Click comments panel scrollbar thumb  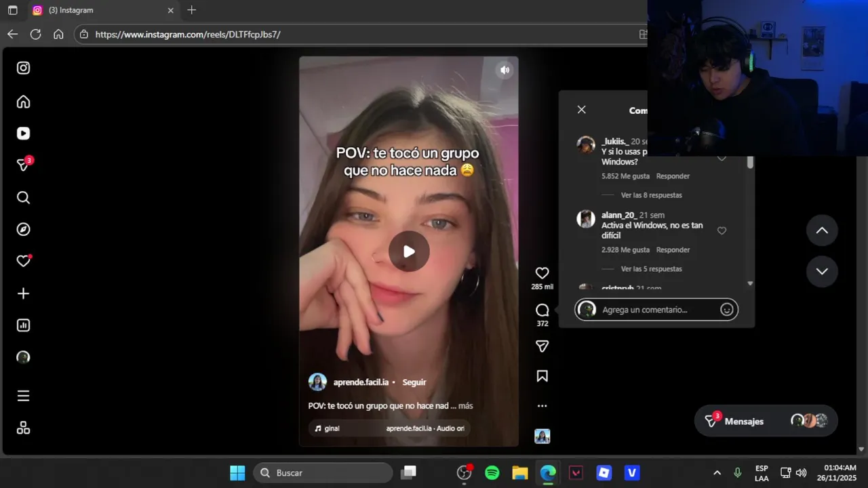750,163
